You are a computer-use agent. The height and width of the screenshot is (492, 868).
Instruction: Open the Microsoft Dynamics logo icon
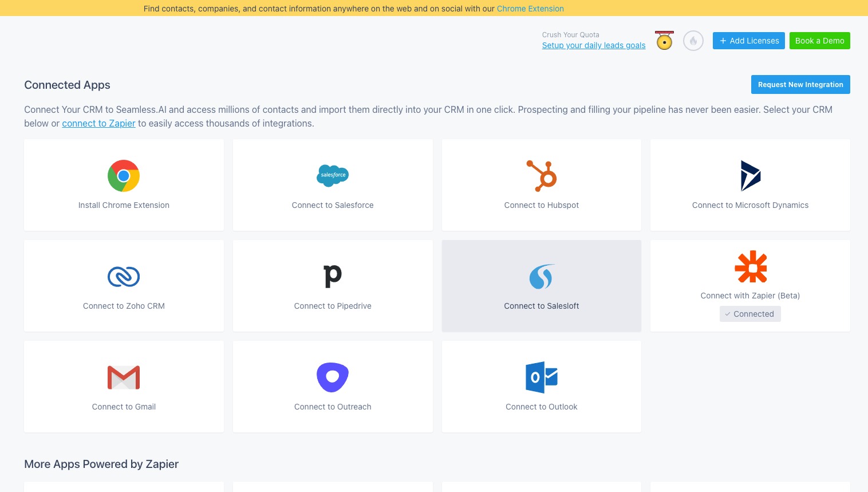click(x=750, y=176)
